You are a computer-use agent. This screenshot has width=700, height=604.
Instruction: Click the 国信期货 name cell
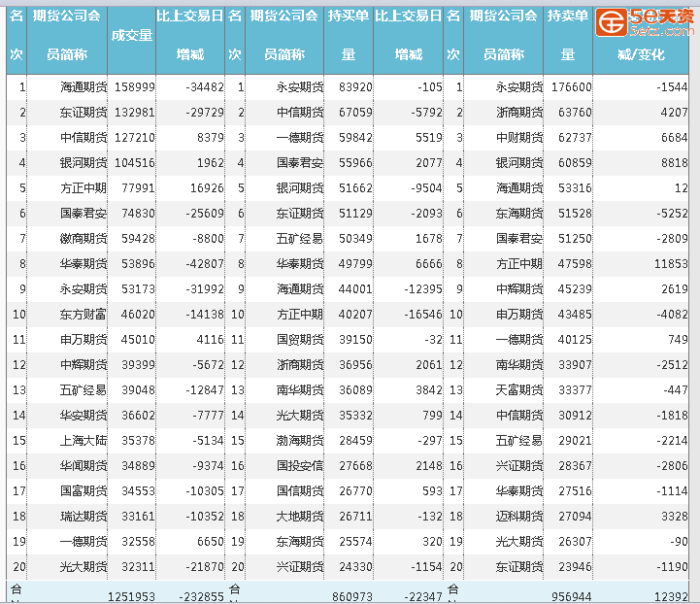click(x=300, y=491)
